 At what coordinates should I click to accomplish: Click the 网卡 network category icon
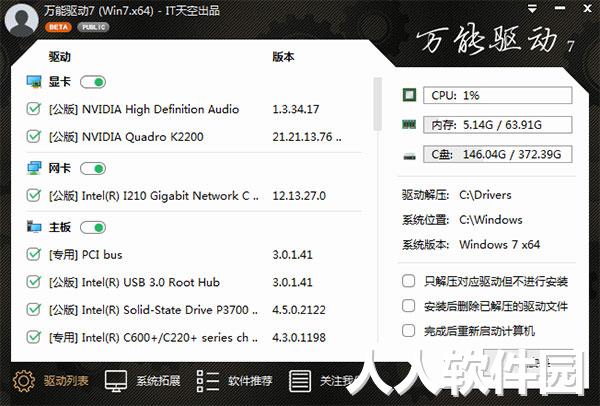pos(34,168)
